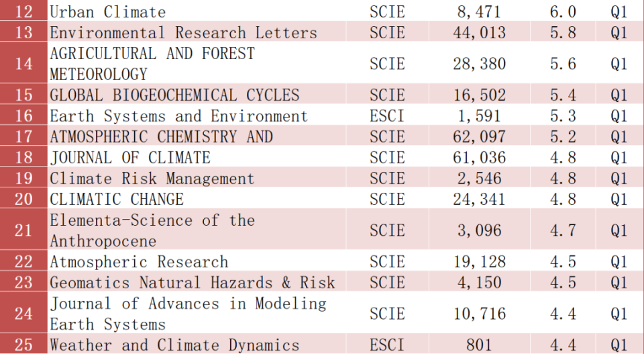This screenshot has width=644, height=354.
Task: Select the CLIMATIC CHANGE journal cell
Action: 117,199
